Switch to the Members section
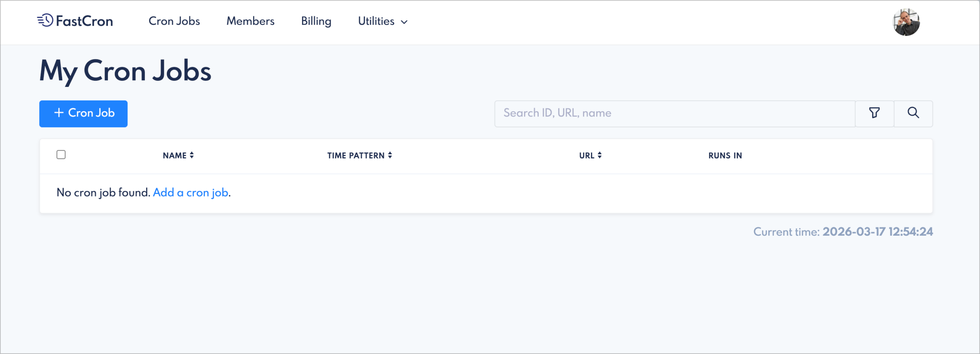The width and height of the screenshot is (980, 354). tap(250, 21)
